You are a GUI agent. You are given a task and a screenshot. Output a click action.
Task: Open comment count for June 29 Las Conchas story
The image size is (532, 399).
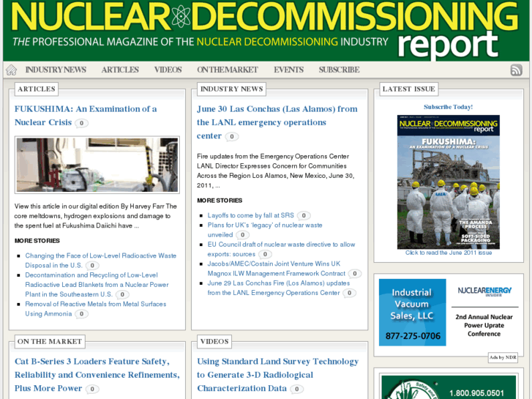click(349, 293)
